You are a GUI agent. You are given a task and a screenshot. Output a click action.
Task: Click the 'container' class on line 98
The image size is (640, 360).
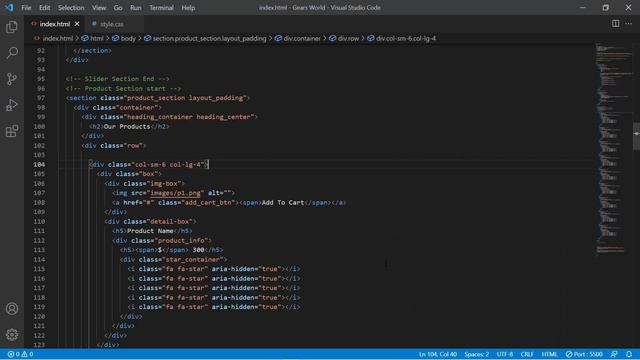pos(137,108)
